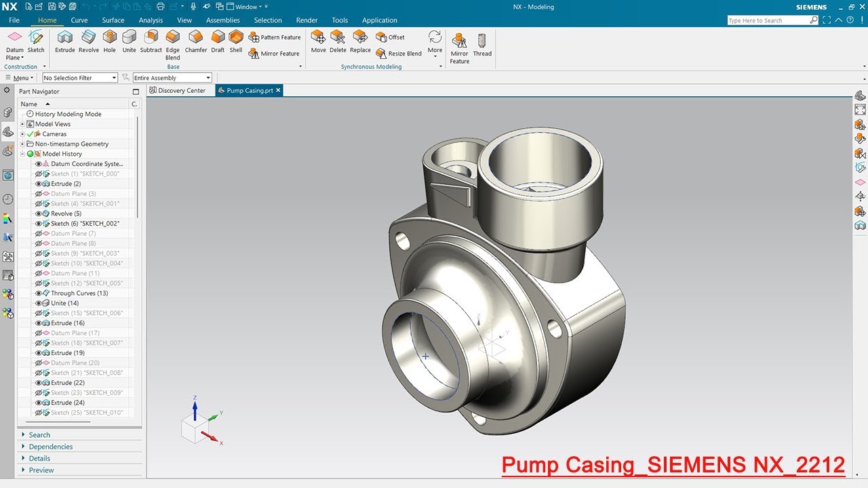Click the triad view cube
The height and width of the screenshot is (488, 868).
(x=194, y=428)
